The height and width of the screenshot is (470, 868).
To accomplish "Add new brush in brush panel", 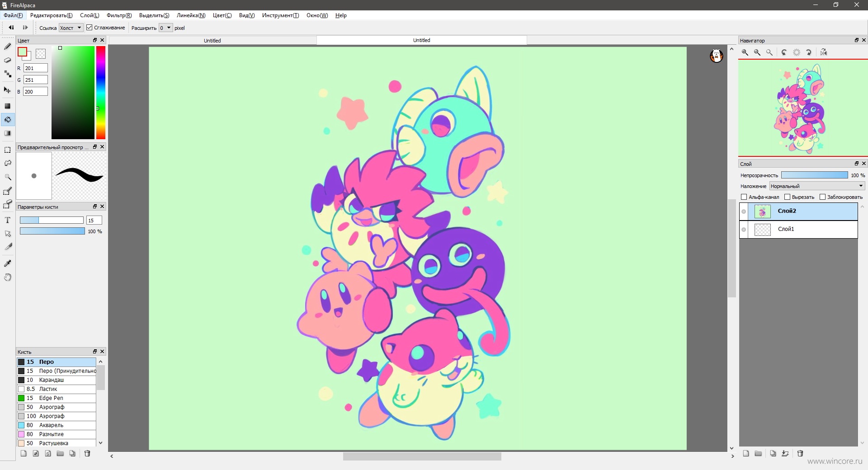I will point(24,453).
